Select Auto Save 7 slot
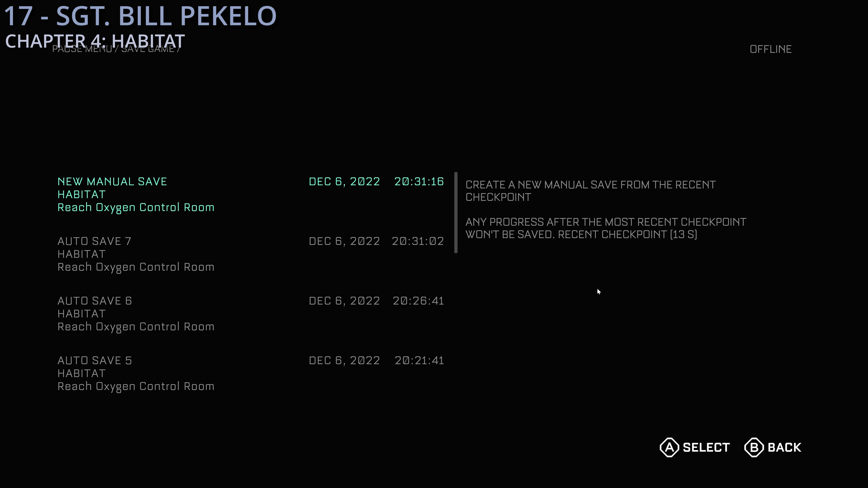Screen dimensions: 868x488 94,241
